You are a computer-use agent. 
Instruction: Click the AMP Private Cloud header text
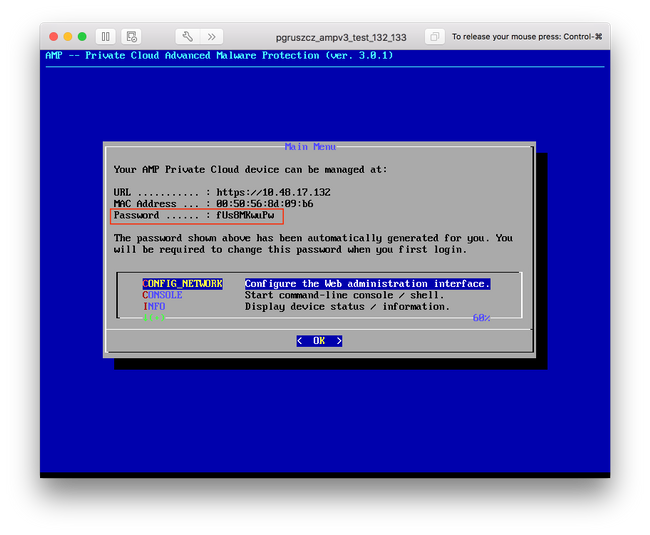click(x=219, y=56)
